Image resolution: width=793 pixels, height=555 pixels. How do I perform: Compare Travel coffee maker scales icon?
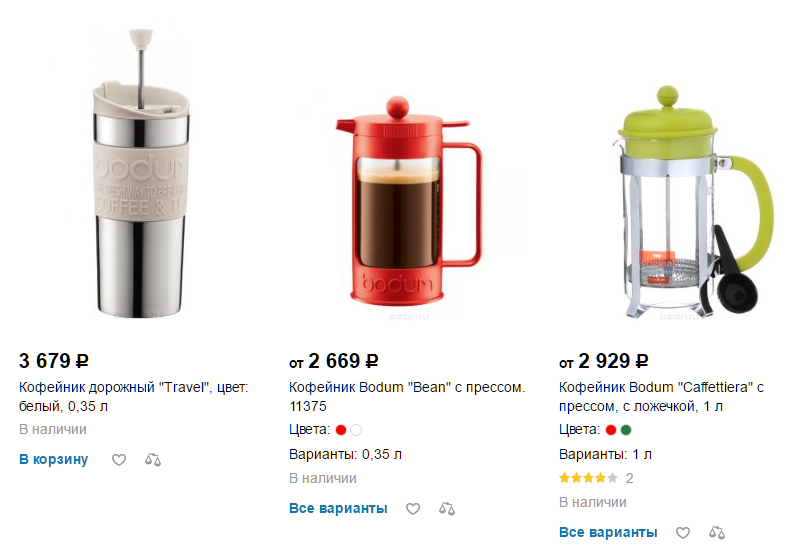tap(153, 459)
